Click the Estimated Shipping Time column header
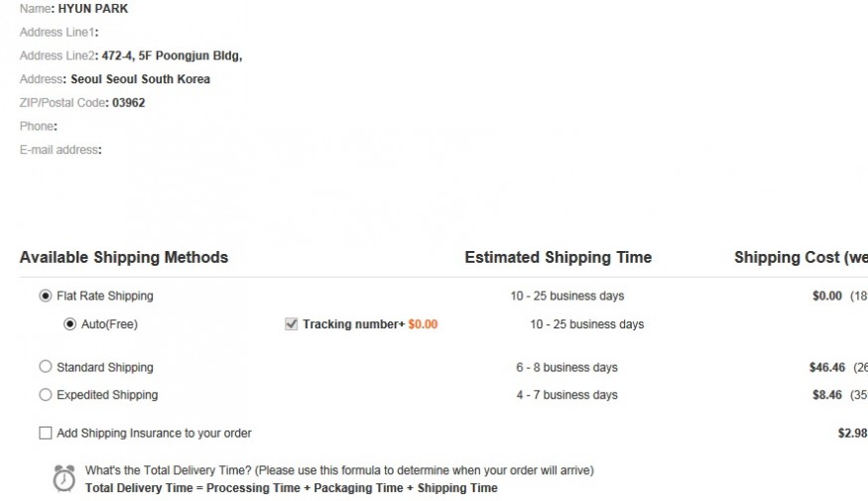868x501 pixels. click(558, 258)
